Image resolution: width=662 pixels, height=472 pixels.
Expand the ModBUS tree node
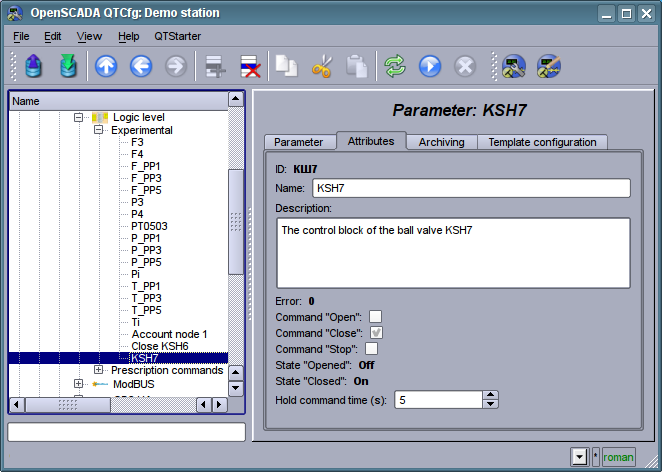[x=78, y=384]
